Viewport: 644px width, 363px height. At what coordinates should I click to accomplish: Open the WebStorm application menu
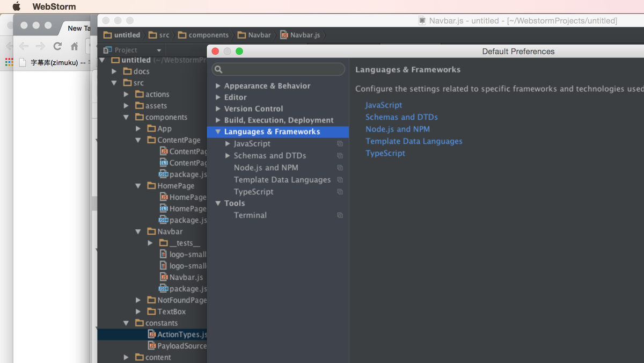[x=54, y=7]
